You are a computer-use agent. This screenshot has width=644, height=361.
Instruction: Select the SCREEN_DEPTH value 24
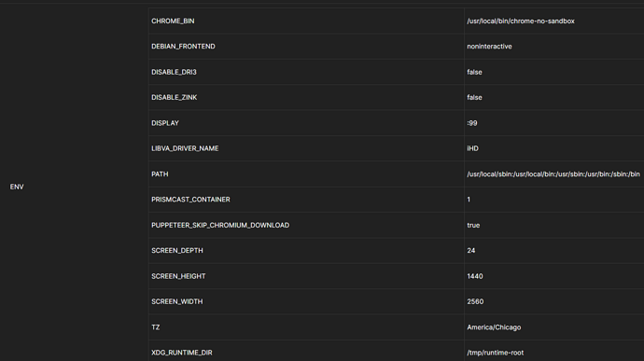click(x=471, y=251)
